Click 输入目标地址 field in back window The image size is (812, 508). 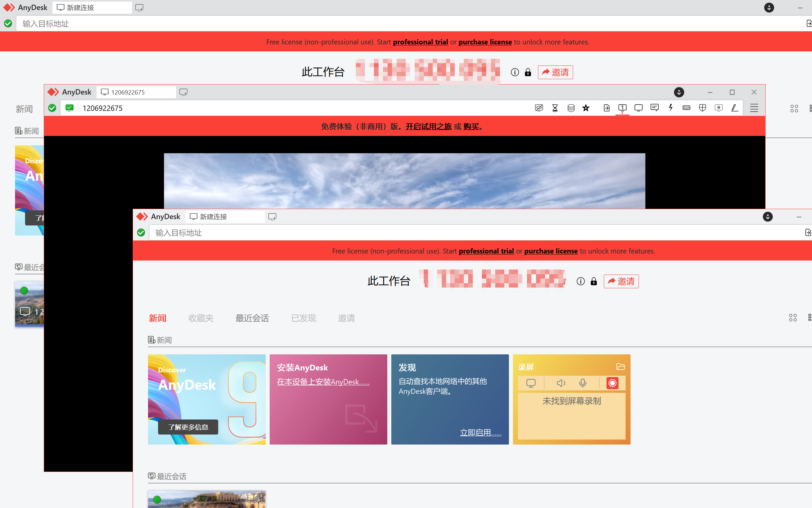coord(410,23)
